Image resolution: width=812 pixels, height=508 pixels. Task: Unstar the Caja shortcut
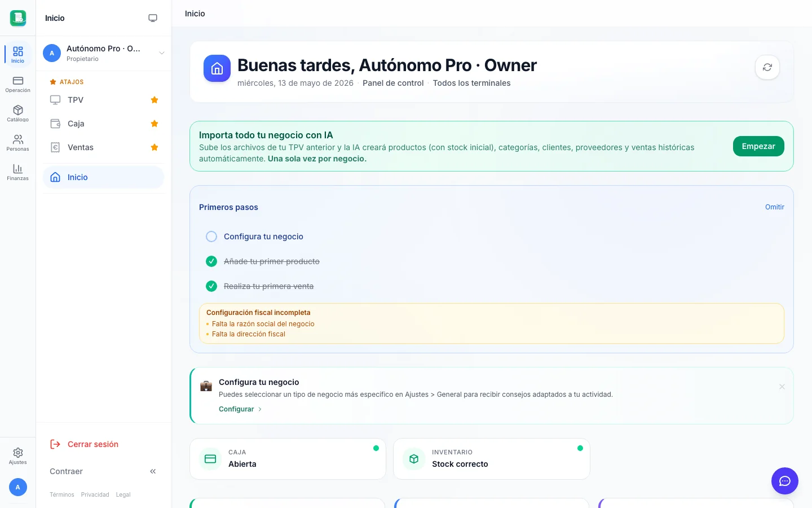point(155,124)
